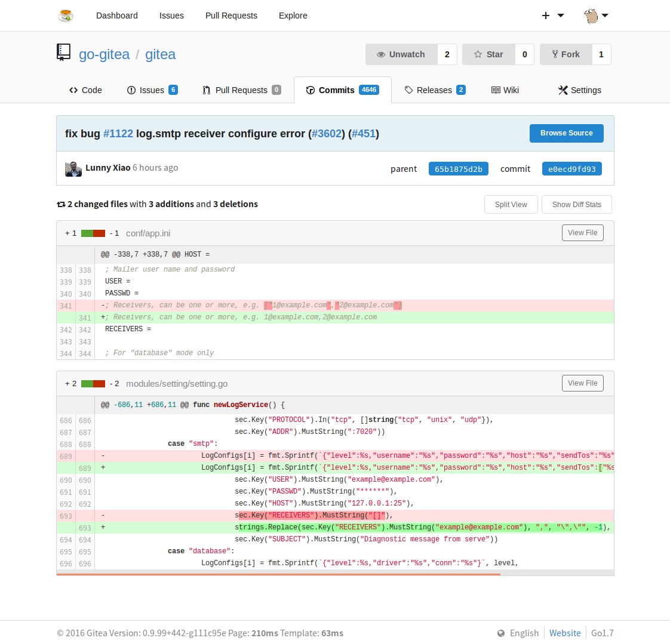
Task: Fork this repository
Action: [x=565, y=54]
